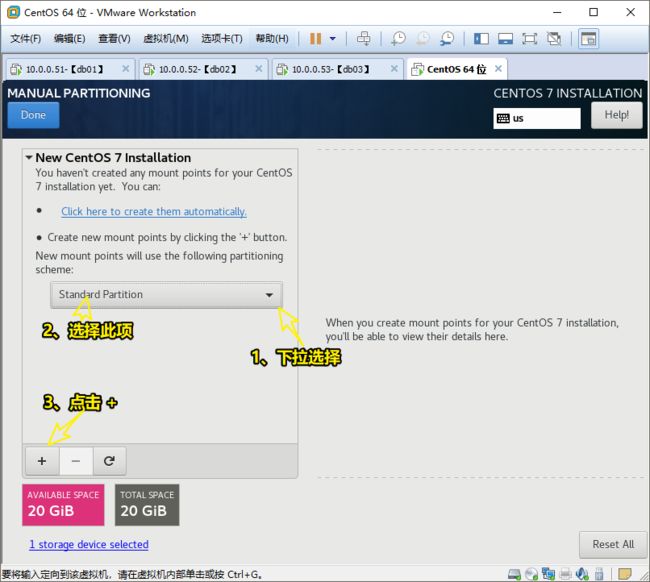Click the Reset All button
The image size is (650, 582).
(613, 544)
